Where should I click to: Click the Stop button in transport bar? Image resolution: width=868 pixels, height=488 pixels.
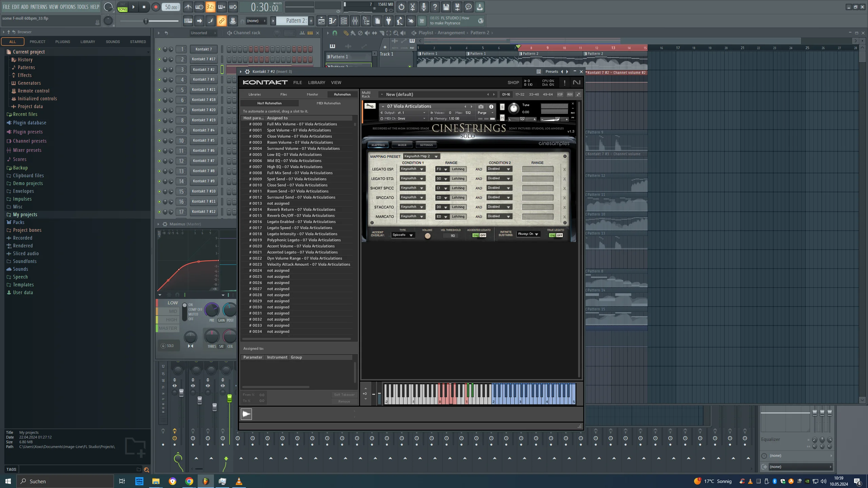(144, 7)
